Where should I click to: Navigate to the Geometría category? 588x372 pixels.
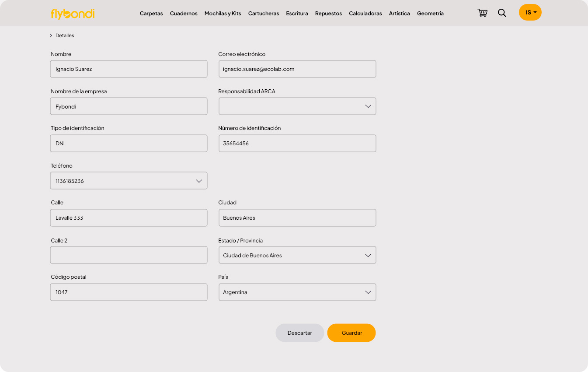pos(430,14)
